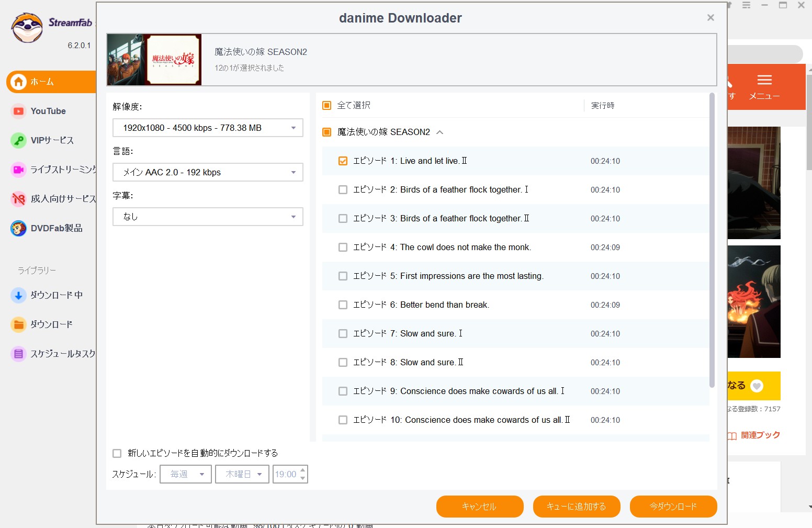
Task: Open DVDFab products icon
Action: (x=19, y=228)
